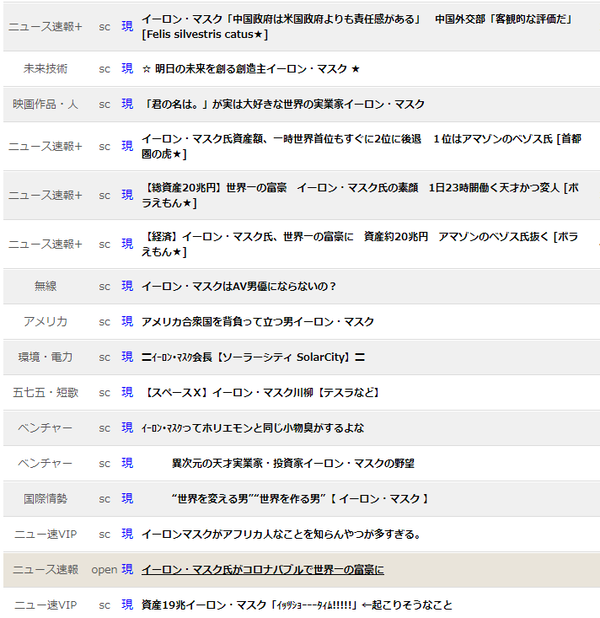Open thread アフリカ人なことを知らんやつが多すぎる
Viewport: 600px width, 618px height.
click(281, 534)
